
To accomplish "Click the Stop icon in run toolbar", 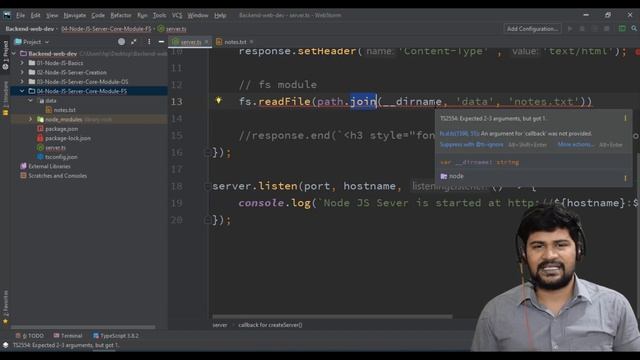I will pos(607,29).
